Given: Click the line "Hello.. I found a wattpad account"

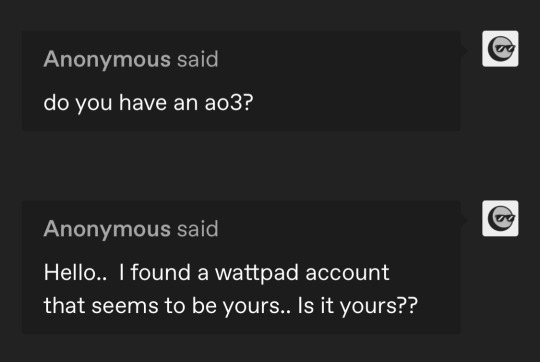Looking at the screenshot, I should pyautogui.click(x=217, y=273).
